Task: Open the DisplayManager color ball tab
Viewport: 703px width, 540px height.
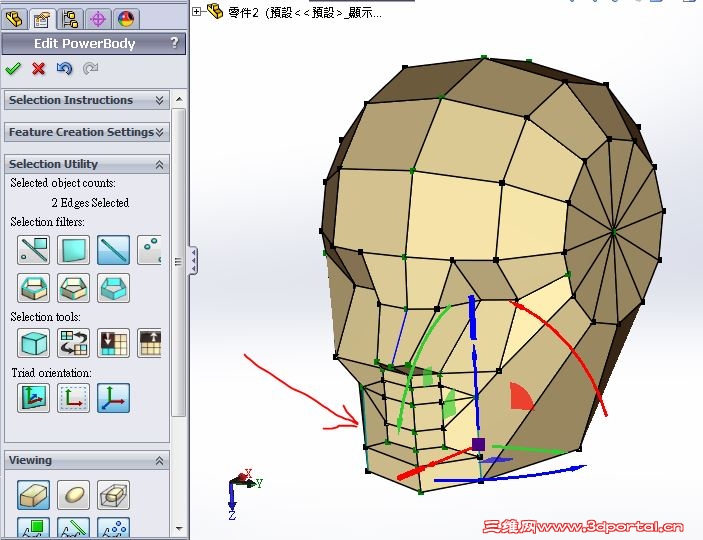Action: click(126, 19)
